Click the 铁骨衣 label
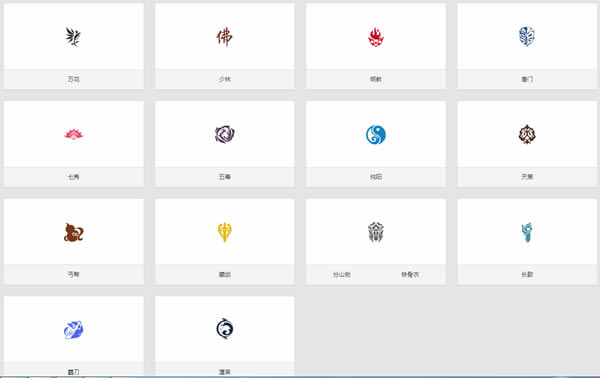Image resolution: width=600 pixels, height=378 pixels. [410, 274]
